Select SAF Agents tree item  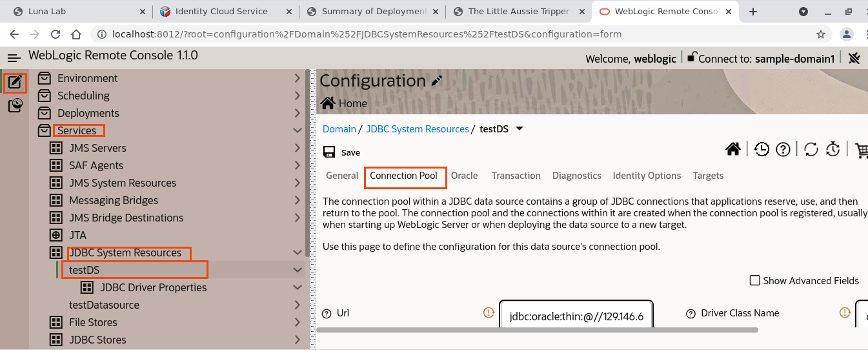96,165
